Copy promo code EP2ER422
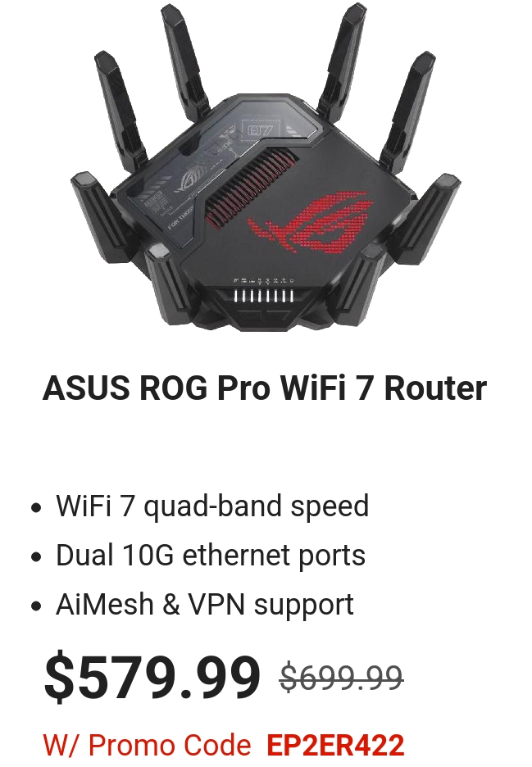Screen dimensions: 532x767 (336, 745)
